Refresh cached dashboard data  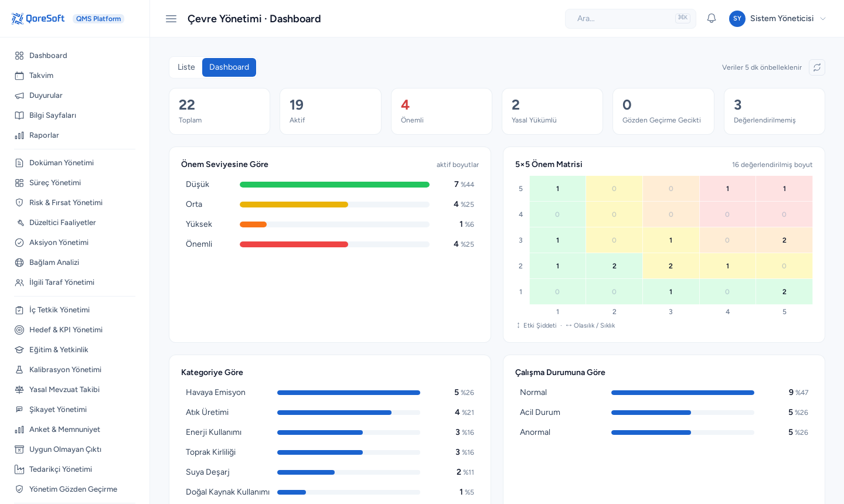tap(817, 67)
